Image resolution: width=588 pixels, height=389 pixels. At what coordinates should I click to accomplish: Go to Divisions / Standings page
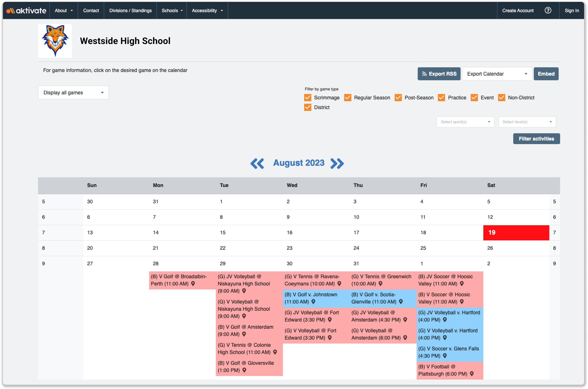pyautogui.click(x=130, y=10)
